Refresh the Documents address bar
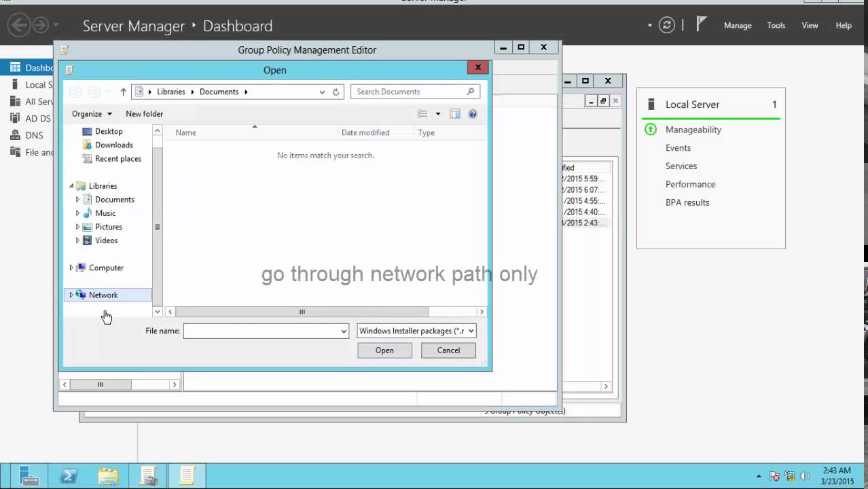The width and height of the screenshot is (868, 489). pos(336,92)
